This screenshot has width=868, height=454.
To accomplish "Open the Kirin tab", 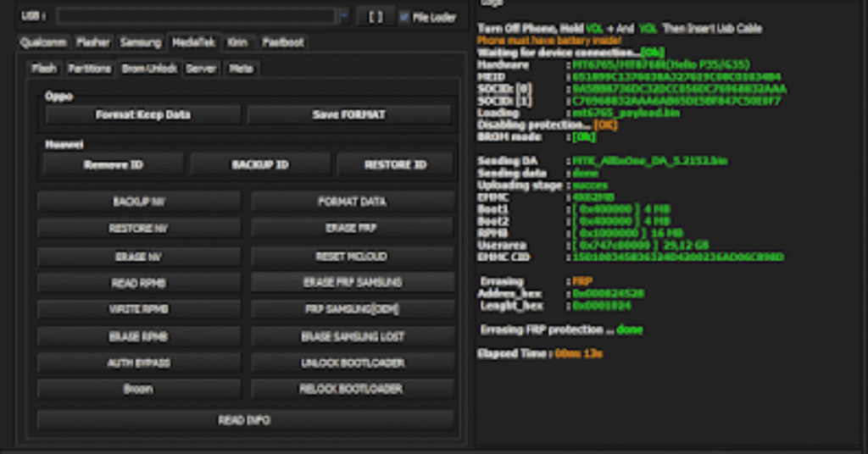I will tap(237, 42).
